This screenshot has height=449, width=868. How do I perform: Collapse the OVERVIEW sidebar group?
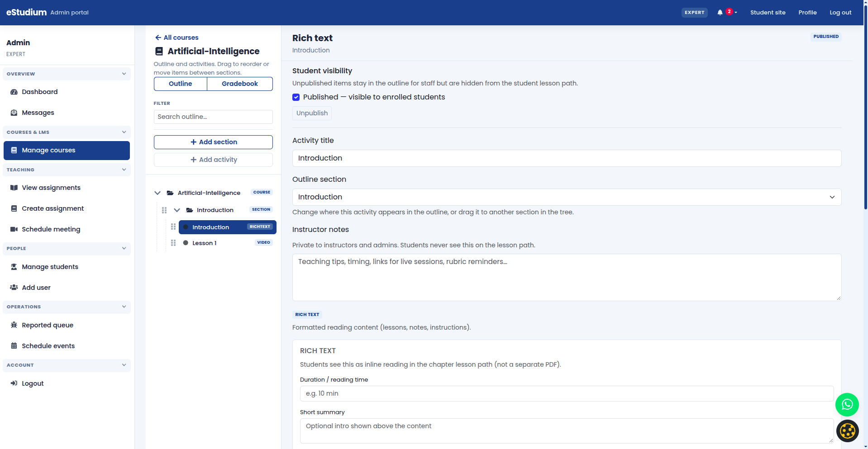coord(124,74)
